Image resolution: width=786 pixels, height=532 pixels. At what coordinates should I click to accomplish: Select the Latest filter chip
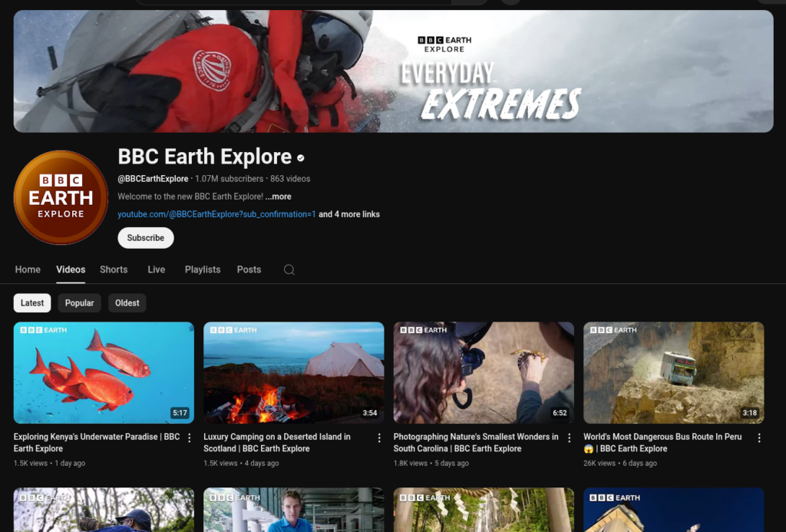click(32, 303)
